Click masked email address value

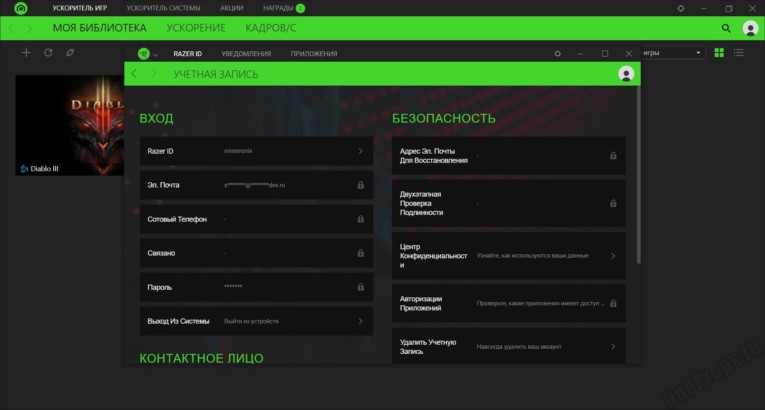point(254,185)
